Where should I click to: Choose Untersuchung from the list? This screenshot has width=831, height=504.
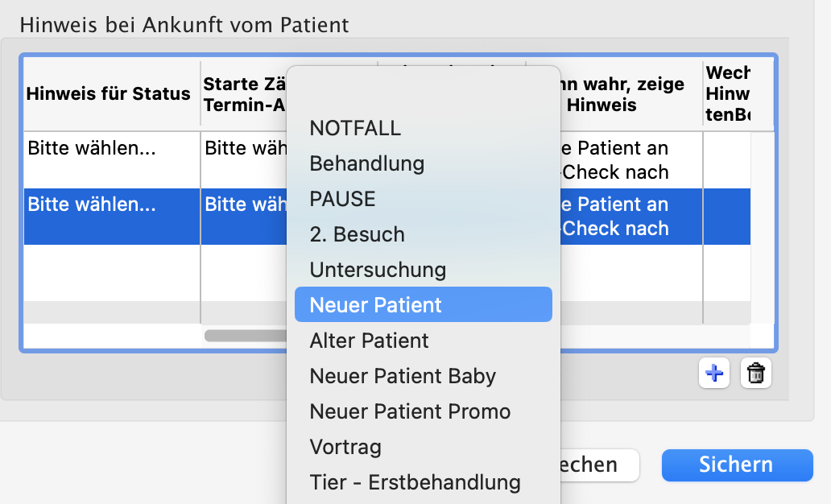(378, 270)
